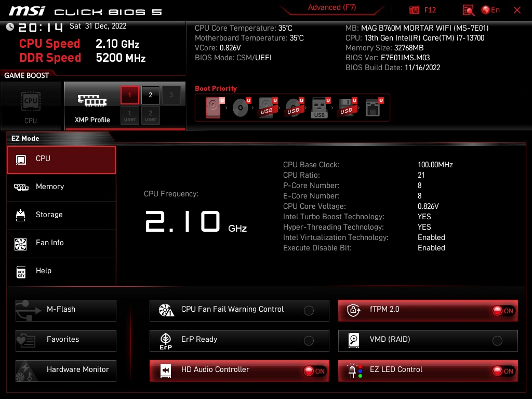This screenshot has height=399, width=532.
Task: Select the network boot device icon
Action: [x=374, y=108]
